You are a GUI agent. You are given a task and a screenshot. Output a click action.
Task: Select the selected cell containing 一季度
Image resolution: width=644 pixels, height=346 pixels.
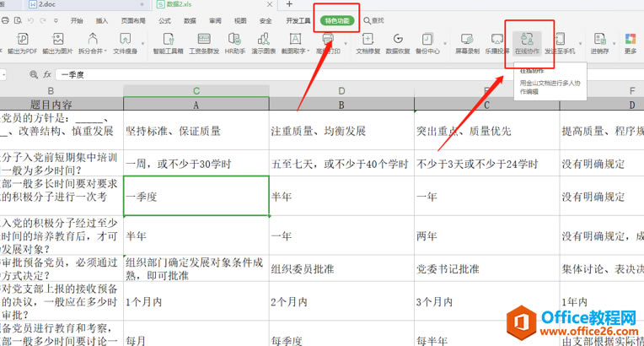click(x=196, y=196)
